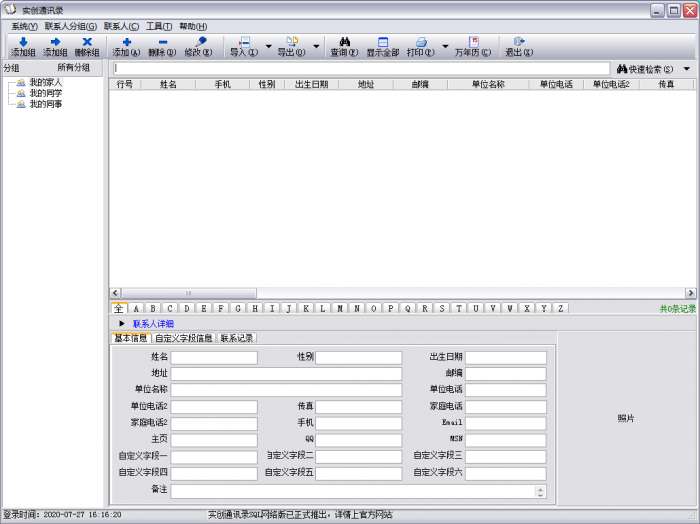Open the 联系人分组 menu
The image size is (700, 524).
coord(71,26)
